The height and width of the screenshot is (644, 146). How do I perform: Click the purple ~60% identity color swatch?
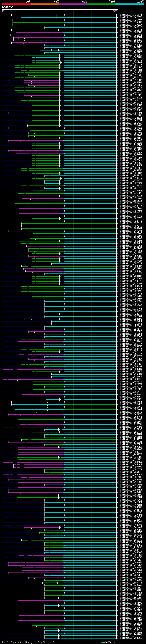pyautogui.click(x=73, y=4)
